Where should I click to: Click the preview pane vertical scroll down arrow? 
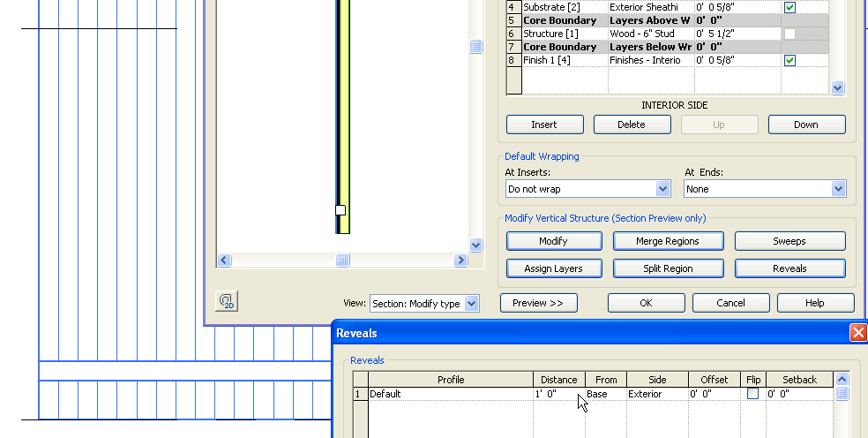tap(475, 245)
